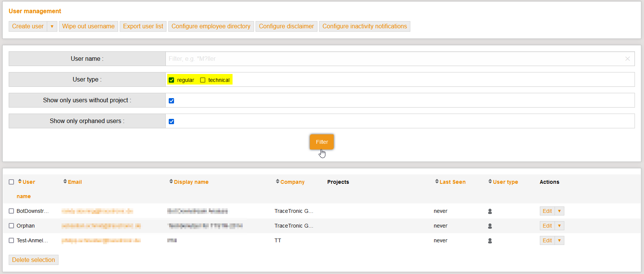This screenshot has width=644, height=274.
Task: Expand actions dropdown for BotDownstr… row
Action: (559, 211)
